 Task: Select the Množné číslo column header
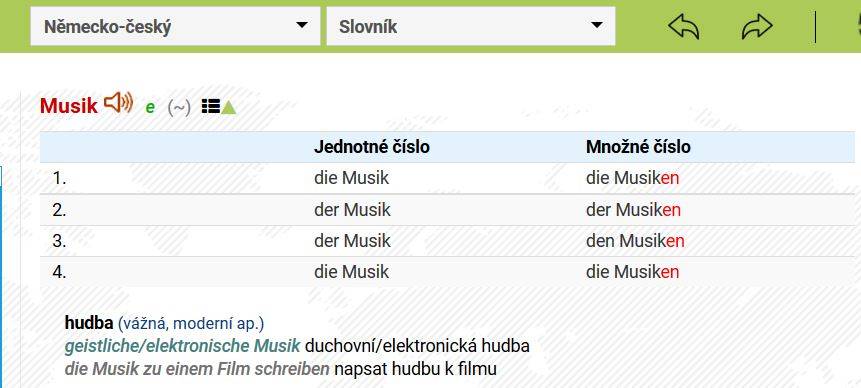(x=638, y=147)
